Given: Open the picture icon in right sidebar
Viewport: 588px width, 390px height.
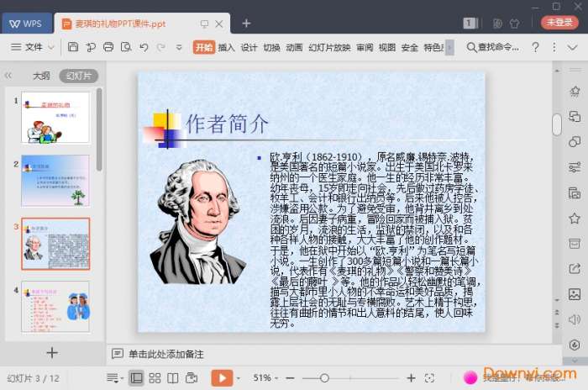Looking at the screenshot, I should coord(575,294).
